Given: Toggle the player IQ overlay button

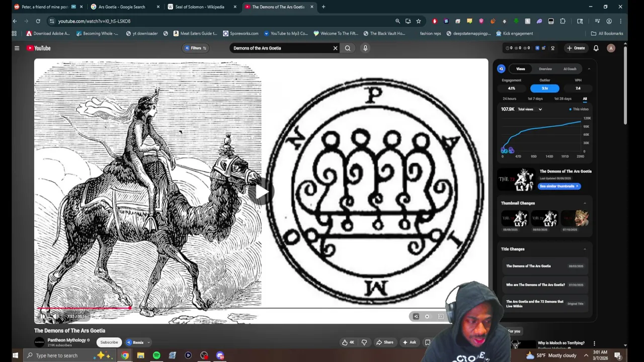Looking at the screenshot, I should tap(416, 316).
